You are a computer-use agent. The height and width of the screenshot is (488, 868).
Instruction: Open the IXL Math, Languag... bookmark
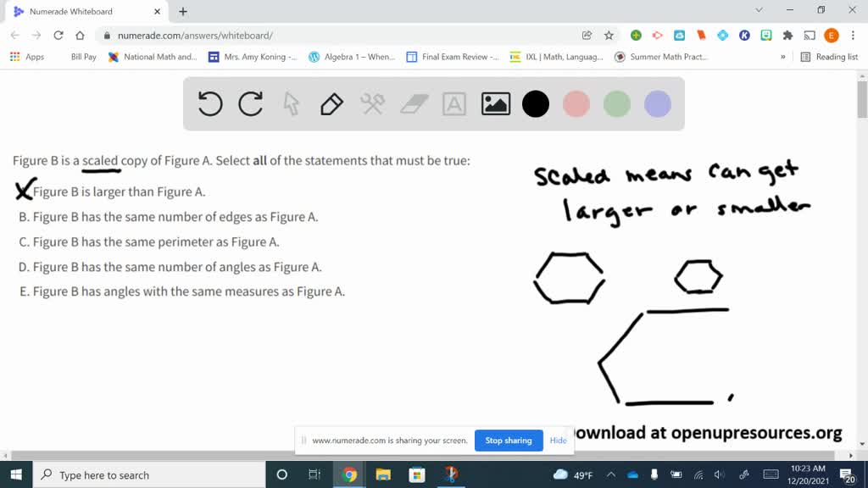556,57
